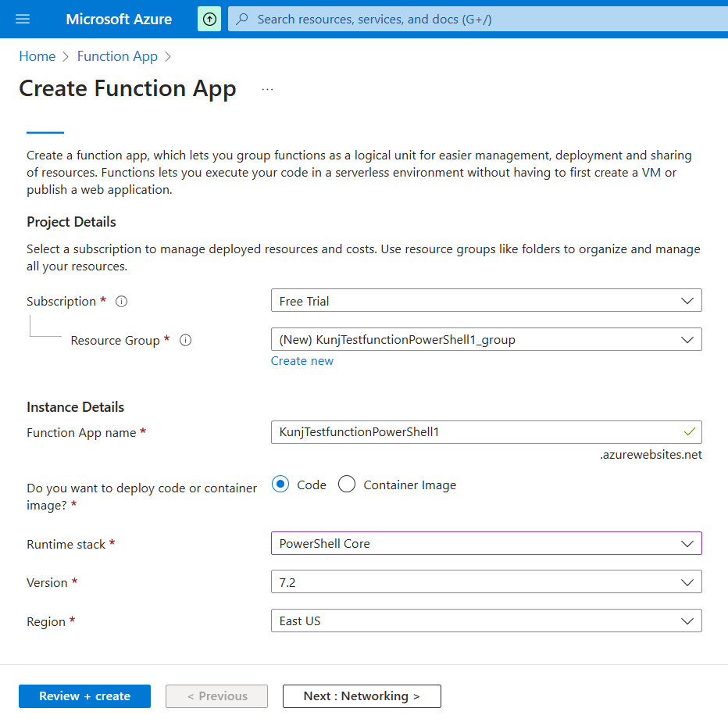Expand the Resource Group dropdown
This screenshot has width=728, height=726.
pos(485,339)
